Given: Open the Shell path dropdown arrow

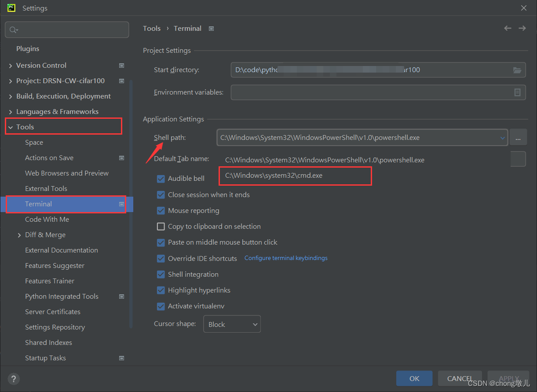Looking at the screenshot, I should click(503, 138).
